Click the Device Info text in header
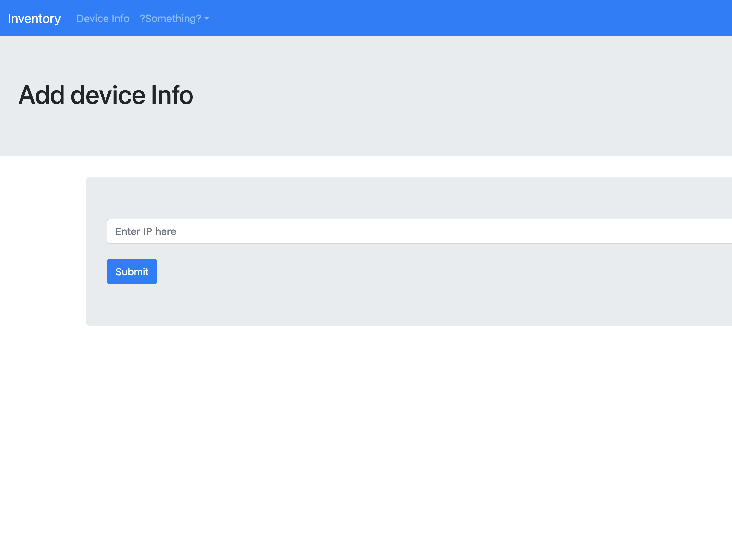The image size is (732, 560). pos(103,18)
